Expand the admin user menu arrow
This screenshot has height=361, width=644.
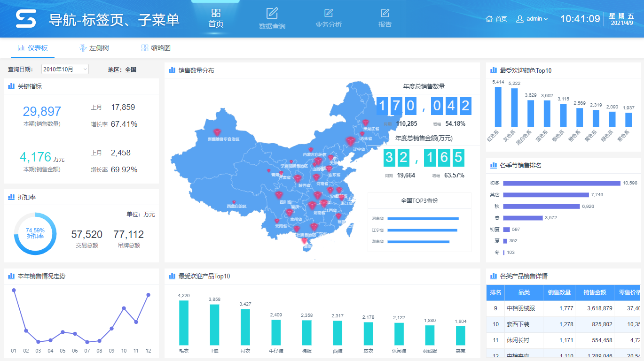[x=546, y=19]
